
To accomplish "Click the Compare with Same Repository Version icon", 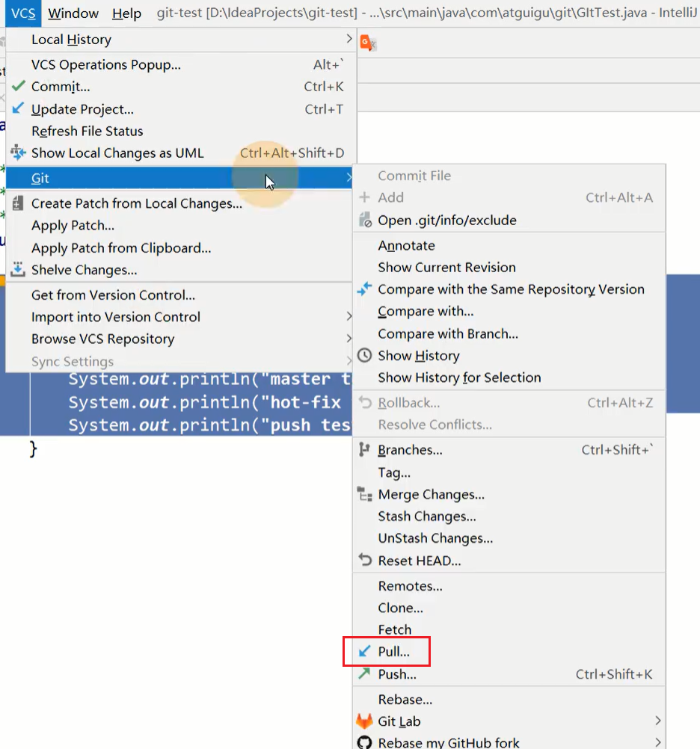I will (364, 289).
